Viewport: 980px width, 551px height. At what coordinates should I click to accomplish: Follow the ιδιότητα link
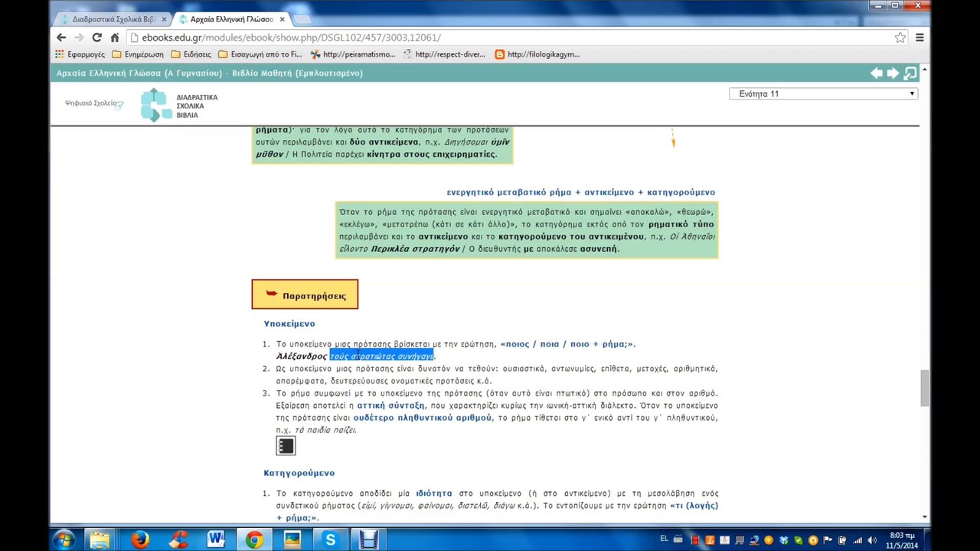tap(434, 494)
